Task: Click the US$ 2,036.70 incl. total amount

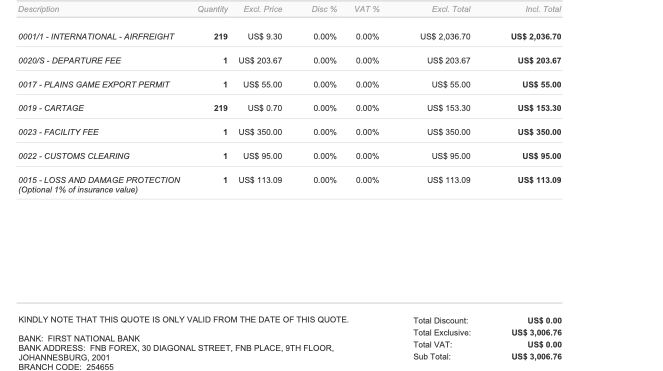Action: pos(536,37)
